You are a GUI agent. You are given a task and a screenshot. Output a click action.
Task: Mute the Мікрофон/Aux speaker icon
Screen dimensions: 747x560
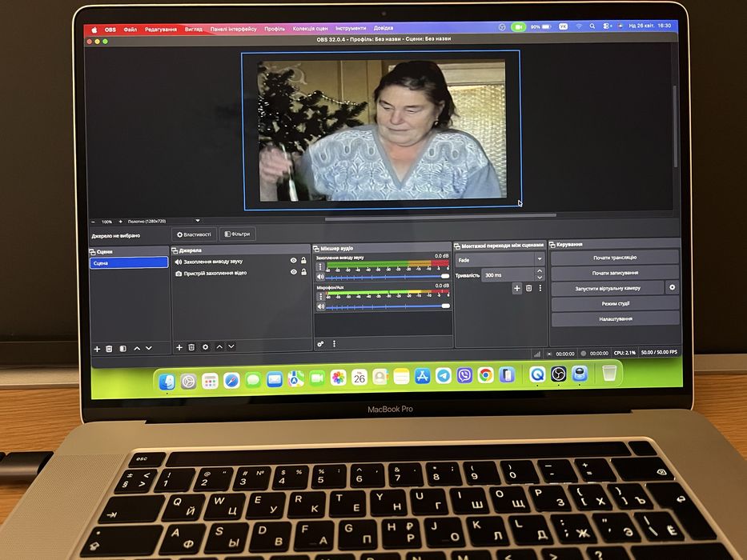320,306
